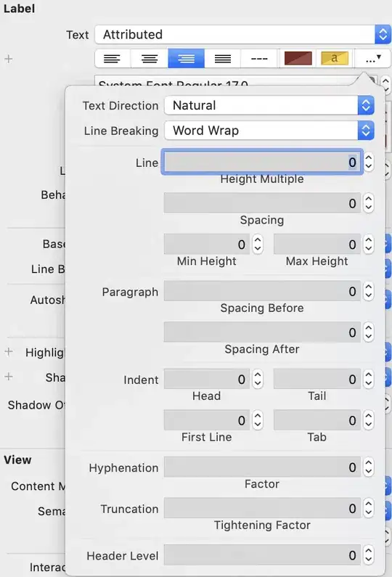The height and width of the screenshot is (577, 392).
Task: Open the yellow text background color swatch
Action: pyautogui.click(x=335, y=58)
